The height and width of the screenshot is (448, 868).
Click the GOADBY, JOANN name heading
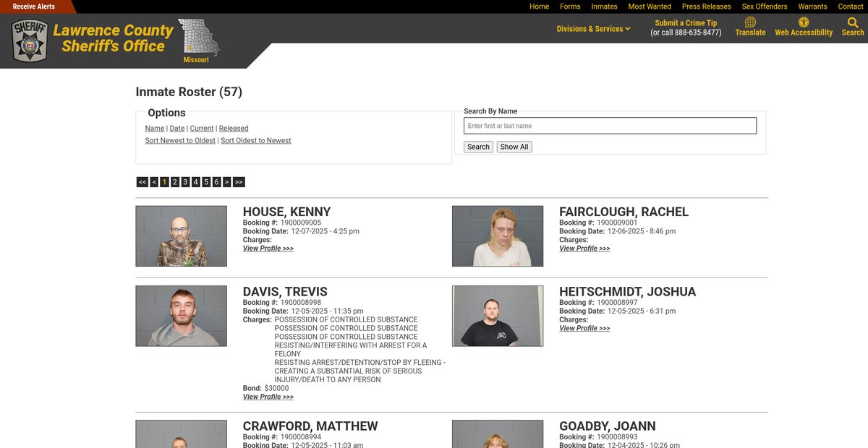608,426
